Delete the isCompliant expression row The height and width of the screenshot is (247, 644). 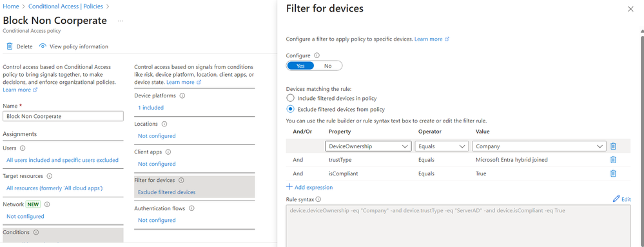click(613, 173)
